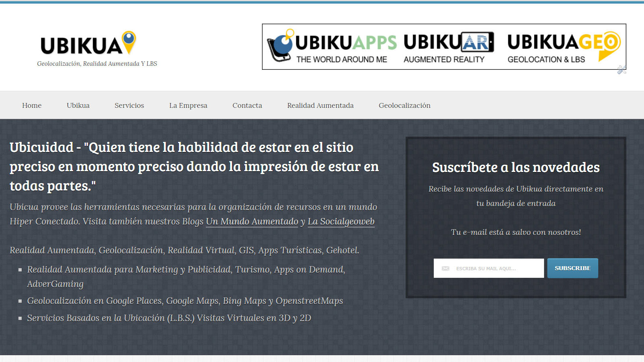Click the Servicios Basados en la Ubicación bullet

pyautogui.click(x=169, y=318)
